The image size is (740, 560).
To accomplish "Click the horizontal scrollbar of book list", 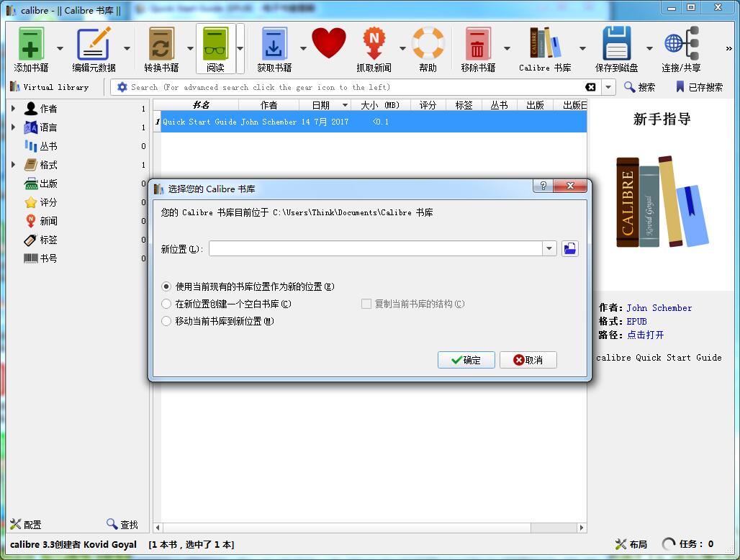I will point(369,528).
